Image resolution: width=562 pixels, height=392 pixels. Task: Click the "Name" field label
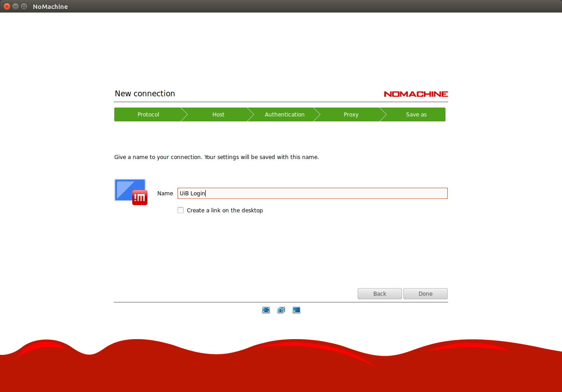click(x=165, y=194)
